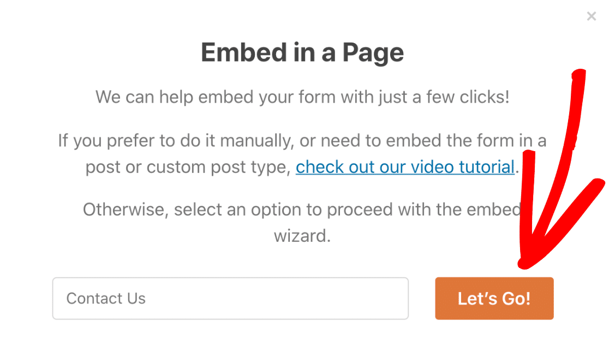Click the word 'Page' in the dialog title
This screenshot has width=609, height=364.
click(x=373, y=53)
